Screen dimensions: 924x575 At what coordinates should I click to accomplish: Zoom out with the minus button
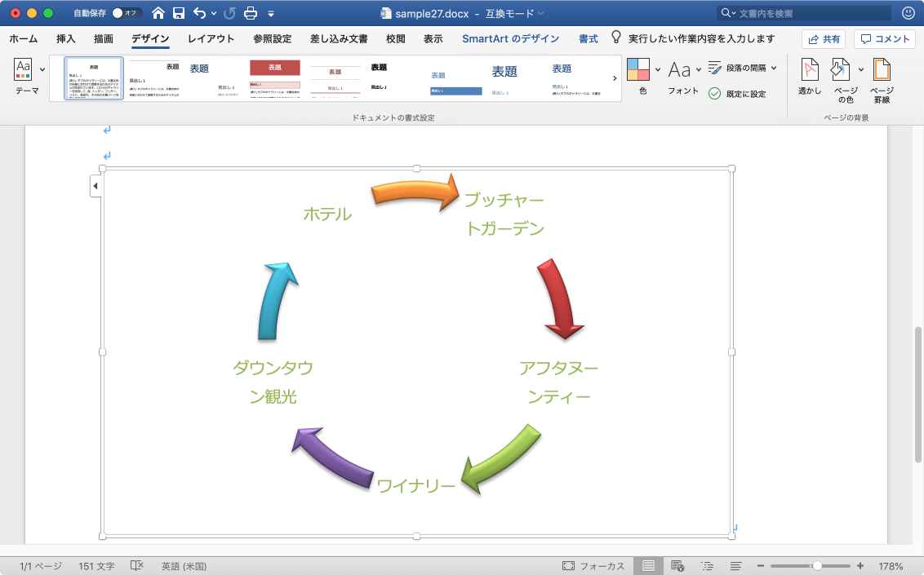[x=760, y=565]
